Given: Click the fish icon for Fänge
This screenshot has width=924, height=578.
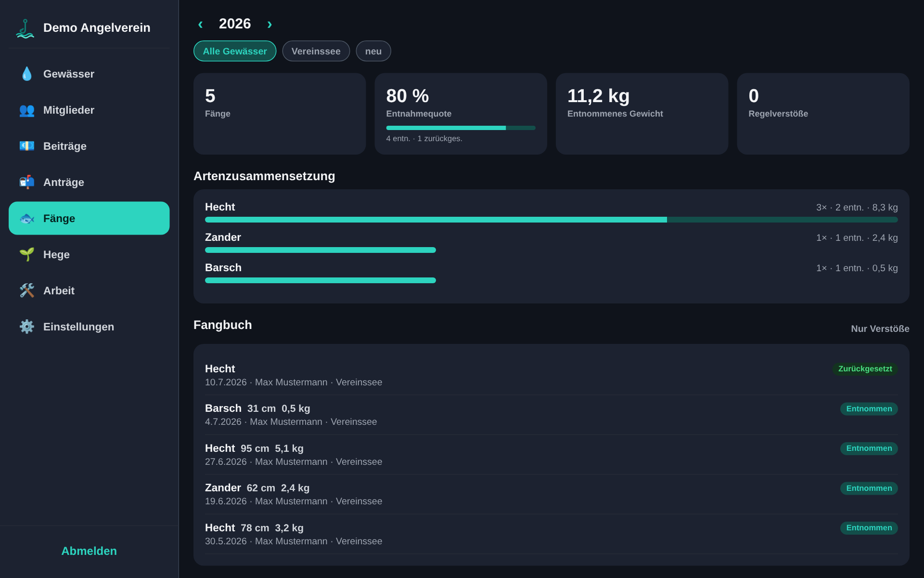Looking at the screenshot, I should click(x=27, y=218).
